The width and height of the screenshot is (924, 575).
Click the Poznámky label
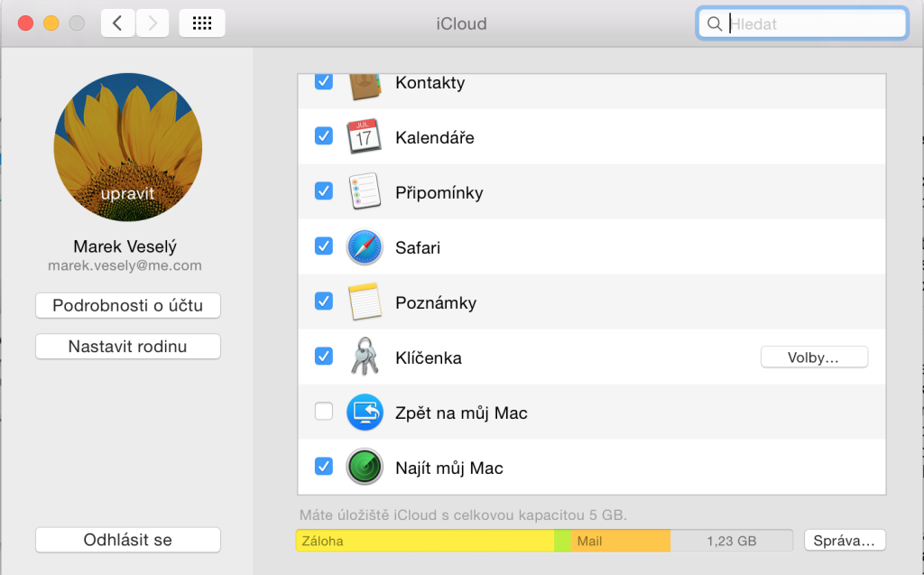coord(436,303)
